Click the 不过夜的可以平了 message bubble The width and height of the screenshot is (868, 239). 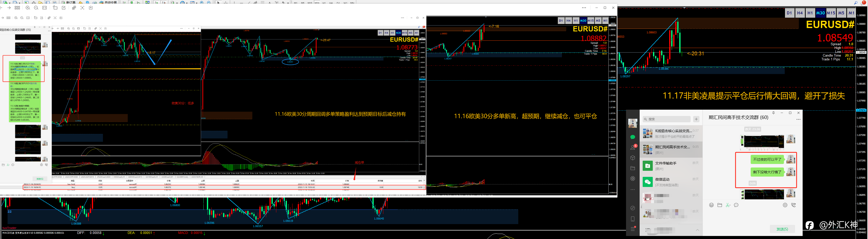pos(767,159)
